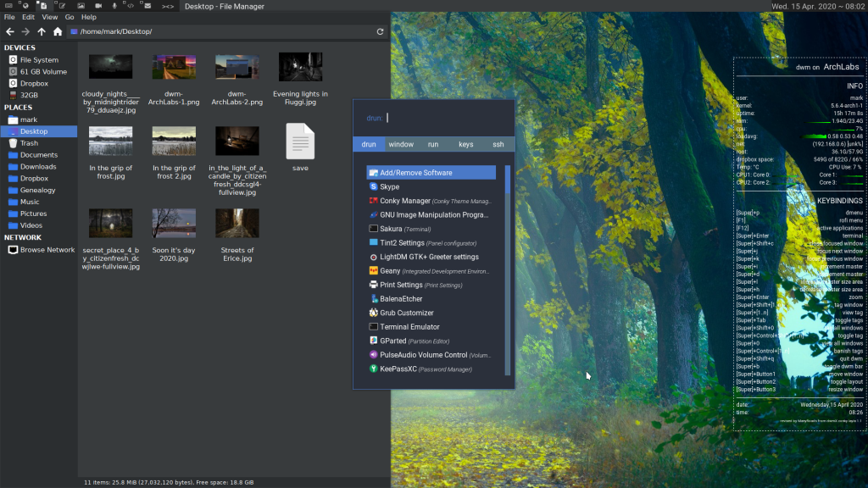Launch Conky Manager from rofi list
868x488 pixels.
(x=431, y=201)
